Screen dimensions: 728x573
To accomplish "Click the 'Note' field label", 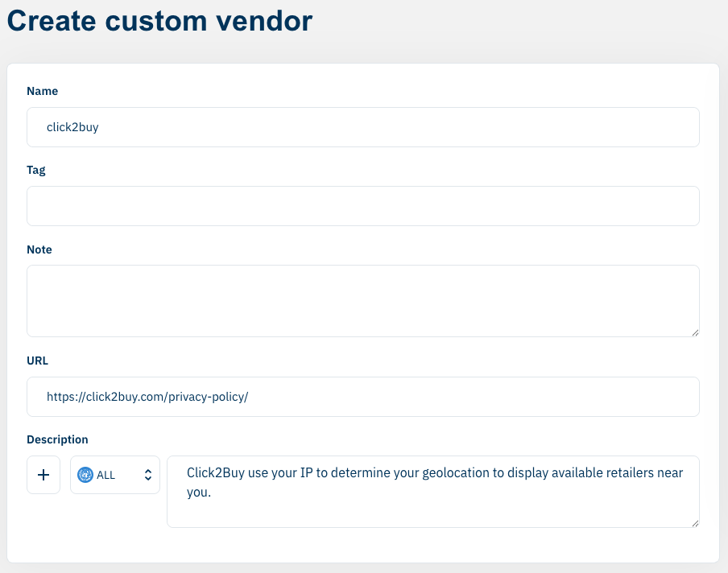I will point(39,249).
